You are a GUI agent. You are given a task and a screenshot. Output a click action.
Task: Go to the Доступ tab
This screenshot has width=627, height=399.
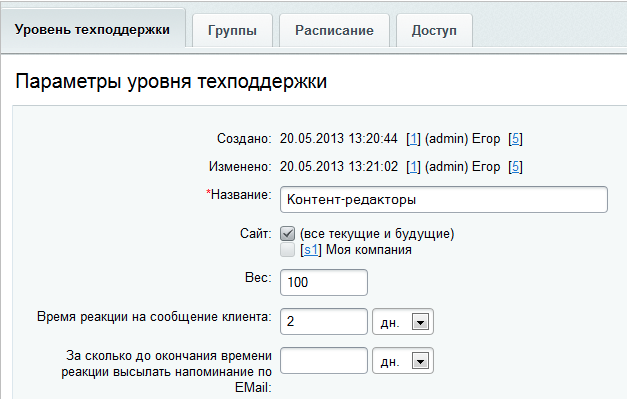pos(434,31)
